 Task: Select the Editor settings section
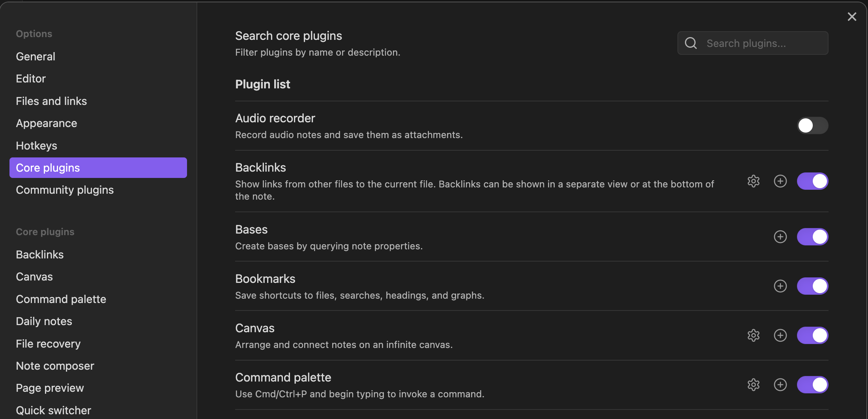coord(30,79)
